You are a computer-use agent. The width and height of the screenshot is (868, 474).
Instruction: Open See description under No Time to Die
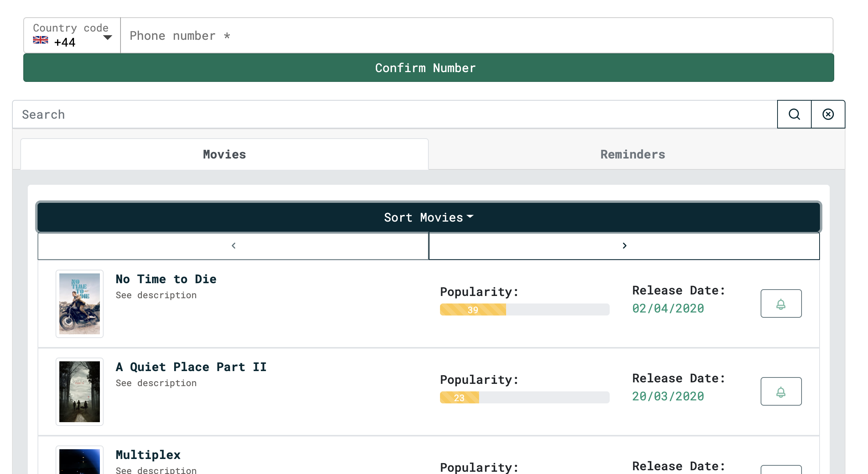(x=156, y=295)
